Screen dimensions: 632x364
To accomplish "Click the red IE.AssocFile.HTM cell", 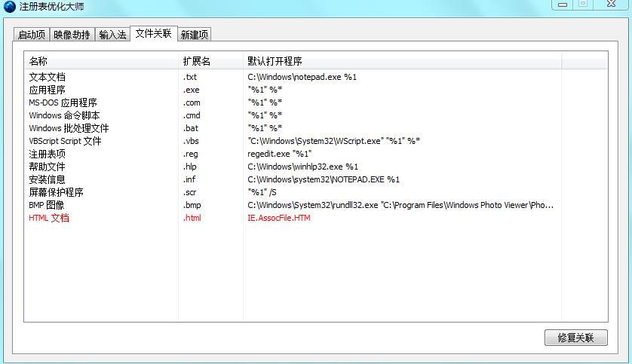I will pyautogui.click(x=279, y=218).
